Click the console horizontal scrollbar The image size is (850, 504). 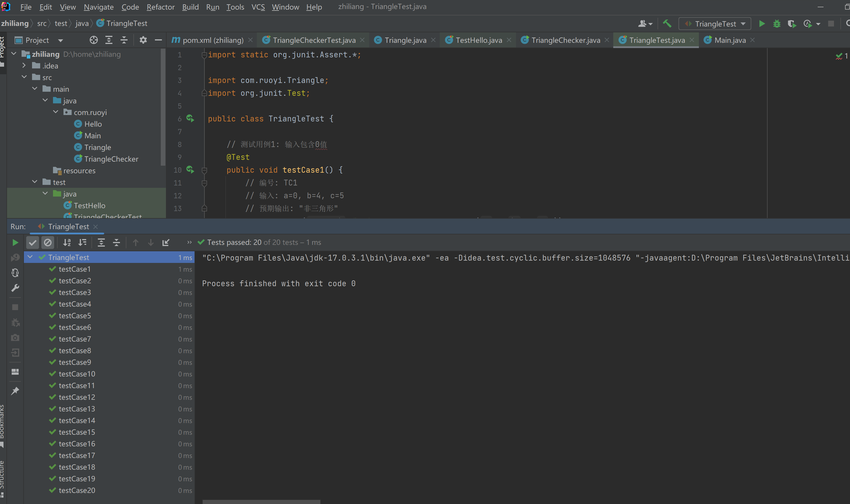coord(261,502)
